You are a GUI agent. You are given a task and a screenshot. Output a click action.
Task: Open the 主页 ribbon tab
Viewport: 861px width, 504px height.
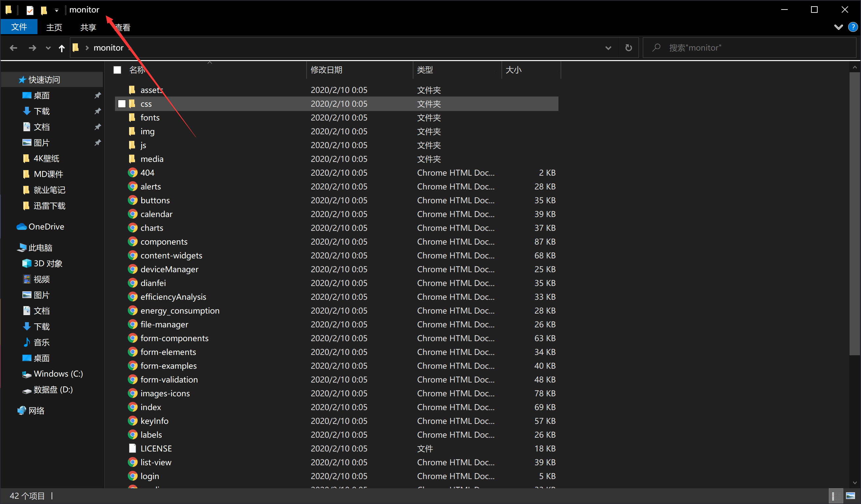coord(54,27)
